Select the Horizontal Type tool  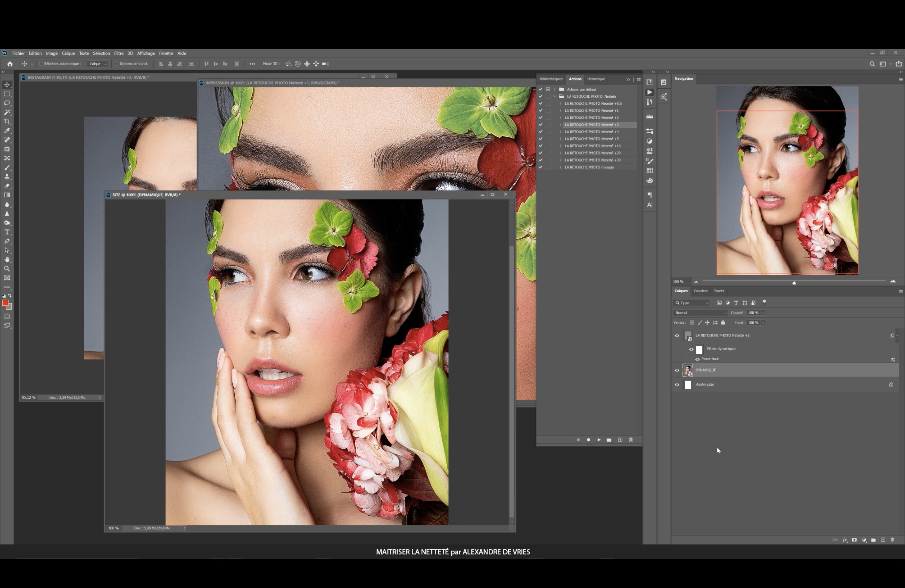tap(7, 232)
